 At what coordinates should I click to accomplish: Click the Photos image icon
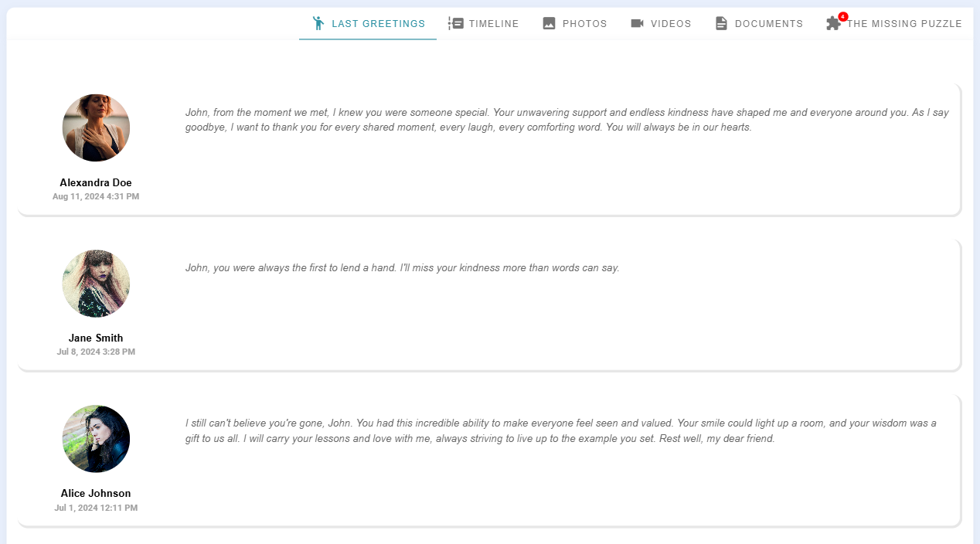(550, 23)
